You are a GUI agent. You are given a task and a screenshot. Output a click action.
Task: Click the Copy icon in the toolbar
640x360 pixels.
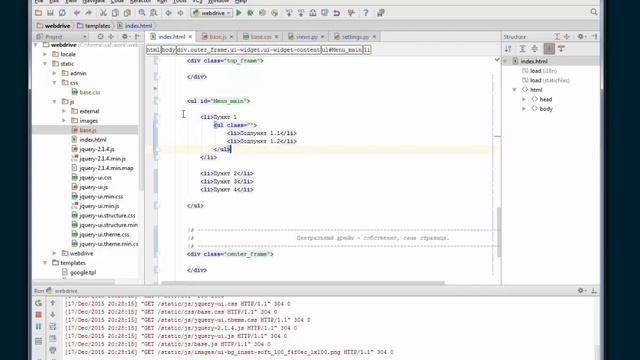(x=115, y=13)
